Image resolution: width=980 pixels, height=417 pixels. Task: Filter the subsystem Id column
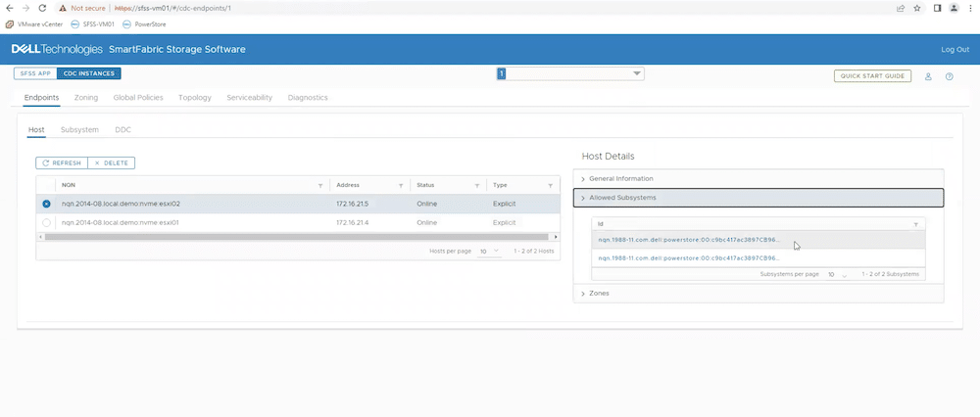coord(915,224)
